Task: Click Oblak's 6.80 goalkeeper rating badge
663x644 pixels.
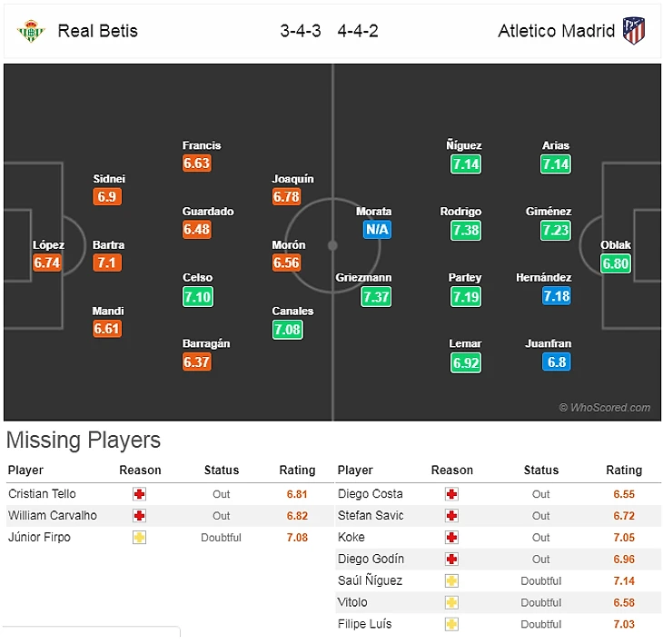Action: [x=615, y=263]
